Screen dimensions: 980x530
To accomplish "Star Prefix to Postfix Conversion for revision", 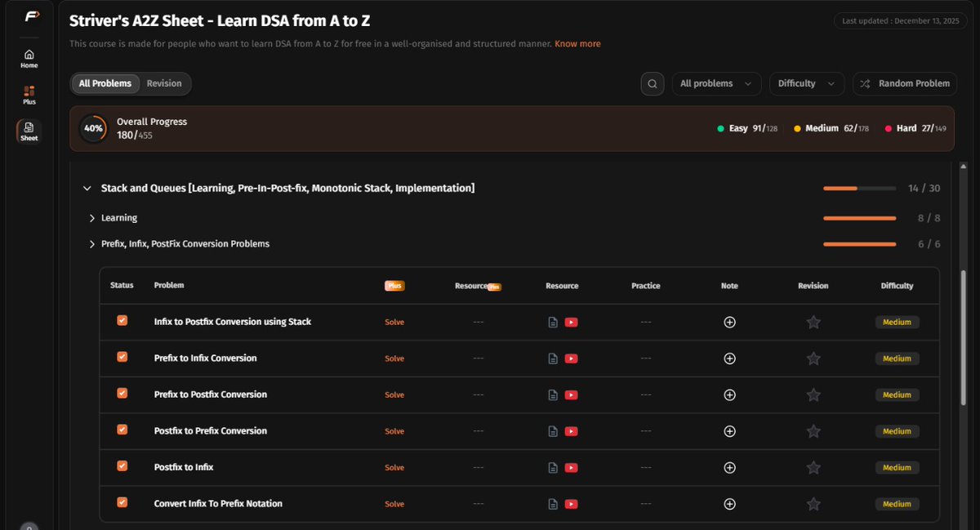I will [x=813, y=394].
